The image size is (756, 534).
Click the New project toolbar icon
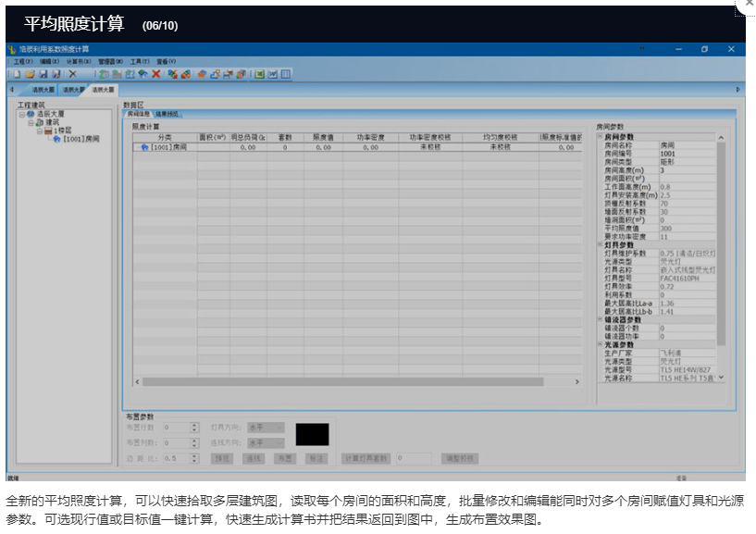pyautogui.click(x=17, y=74)
